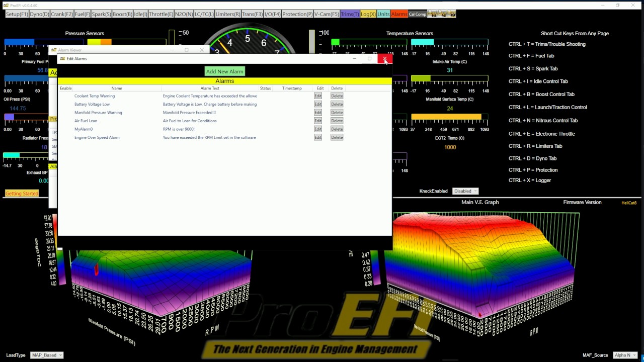The image size is (644, 362).
Task: Click the Alarm Text column header
Action: pos(210,88)
